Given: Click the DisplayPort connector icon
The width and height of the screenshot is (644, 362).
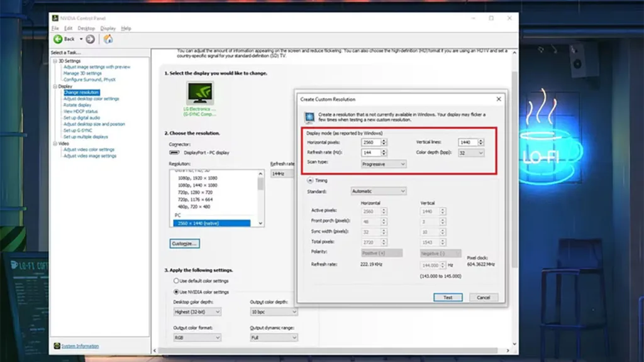Looking at the screenshot, I should tap(175, 152).
